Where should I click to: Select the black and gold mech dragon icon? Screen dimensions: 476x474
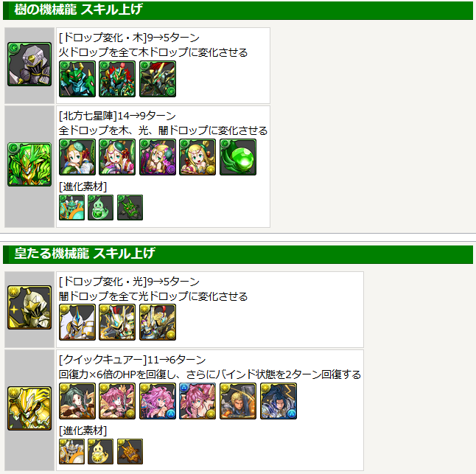(x=158, y=79)
